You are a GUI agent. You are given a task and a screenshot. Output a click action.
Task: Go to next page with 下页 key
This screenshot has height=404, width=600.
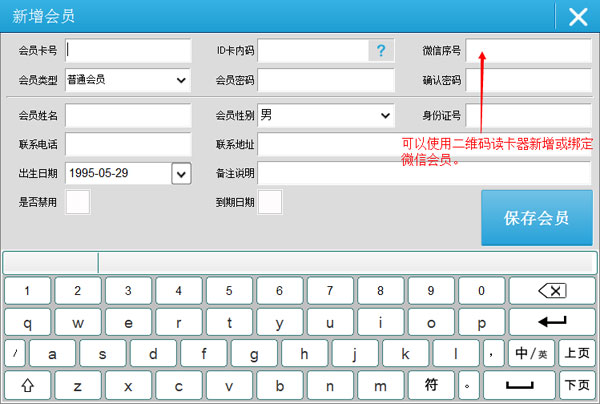[576, 384]
